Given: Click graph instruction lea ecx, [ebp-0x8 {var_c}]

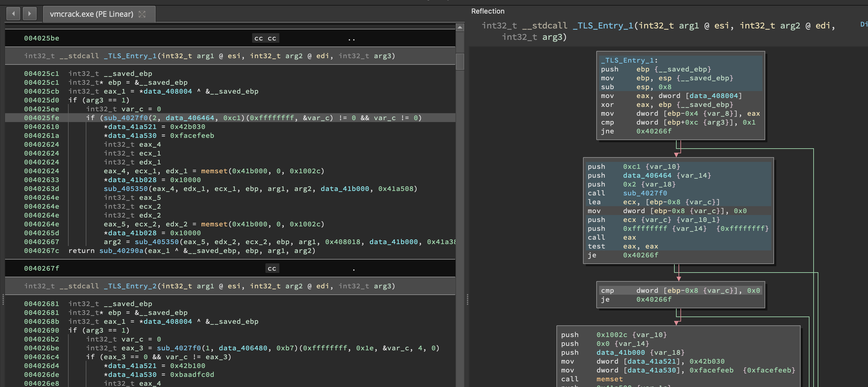Looking at the screenshot, I should 654,202.
